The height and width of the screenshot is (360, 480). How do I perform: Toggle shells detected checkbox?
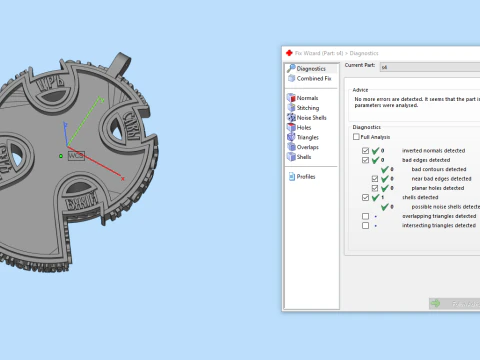coord(365,198)
